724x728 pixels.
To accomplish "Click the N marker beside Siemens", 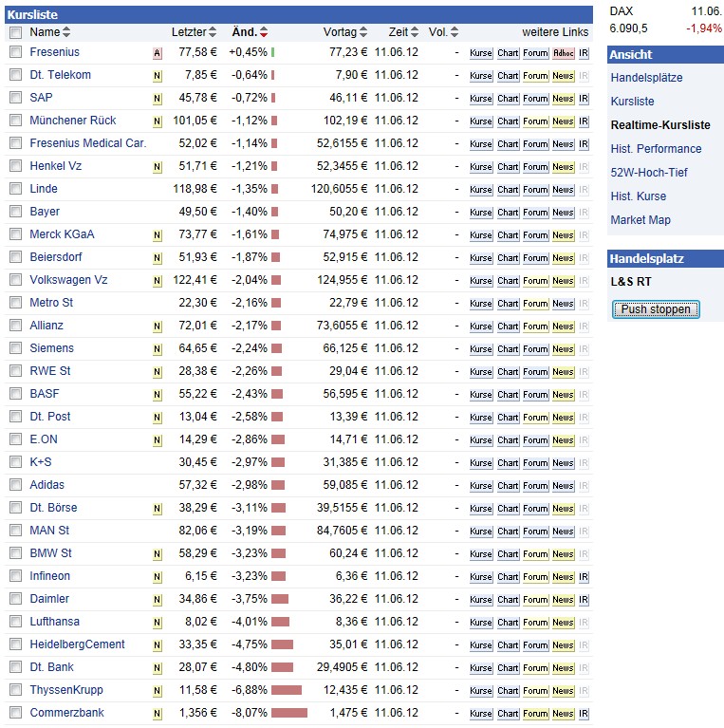I will tap(158, 349).
